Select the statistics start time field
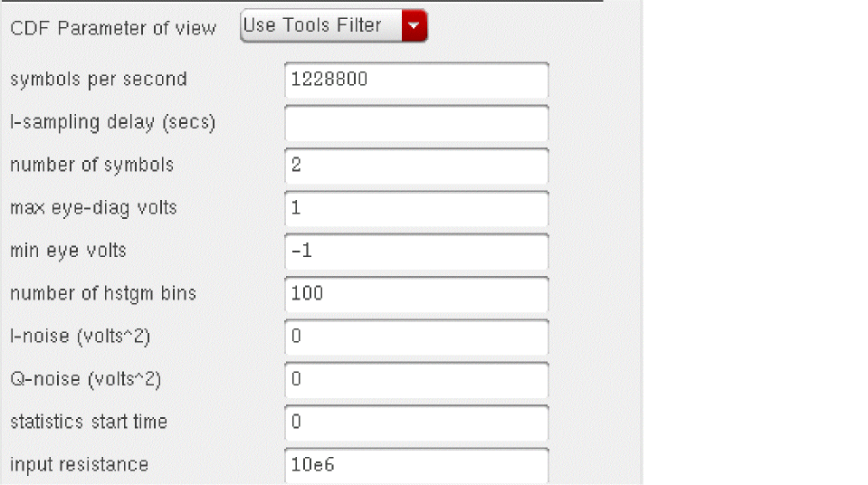Image resolution: width=868 pixels, height=485 pixels. coord(416,423)
